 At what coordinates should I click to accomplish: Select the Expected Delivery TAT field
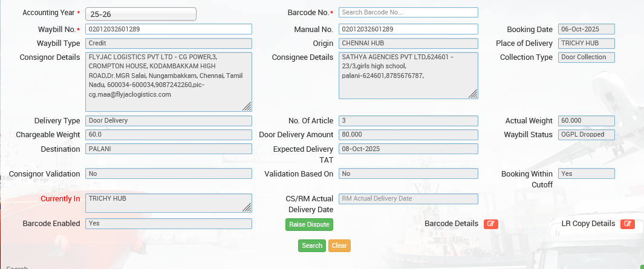point(408,149)
